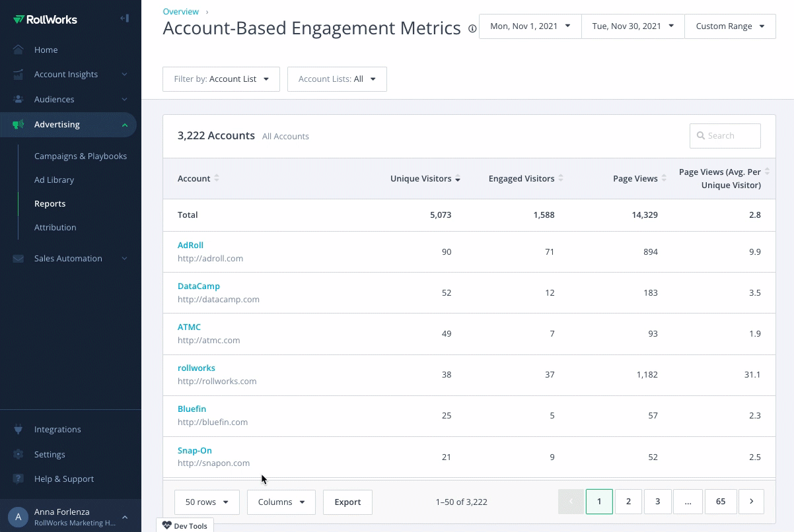This screenshot has height=532, width=794.
Task: Open the 50 rows dropdown
Action: (207, 502)
